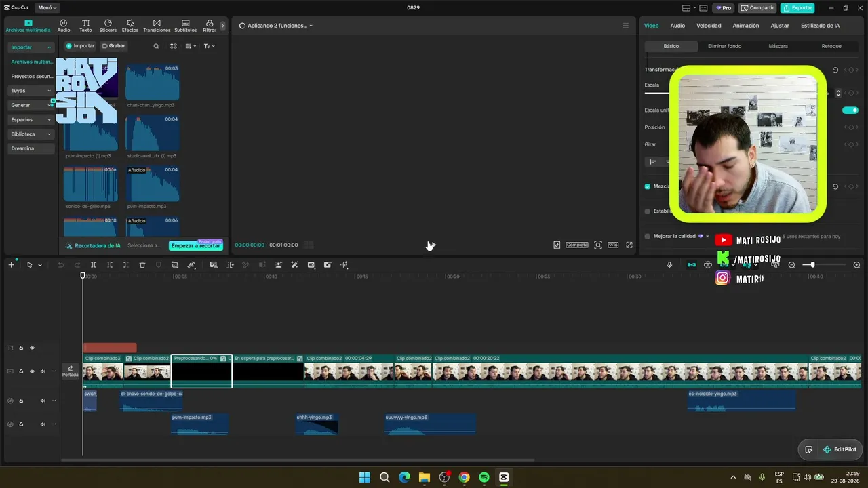
Task: Open the Menú dropdown
Action: pyautogui.click(x=47, y=8)
